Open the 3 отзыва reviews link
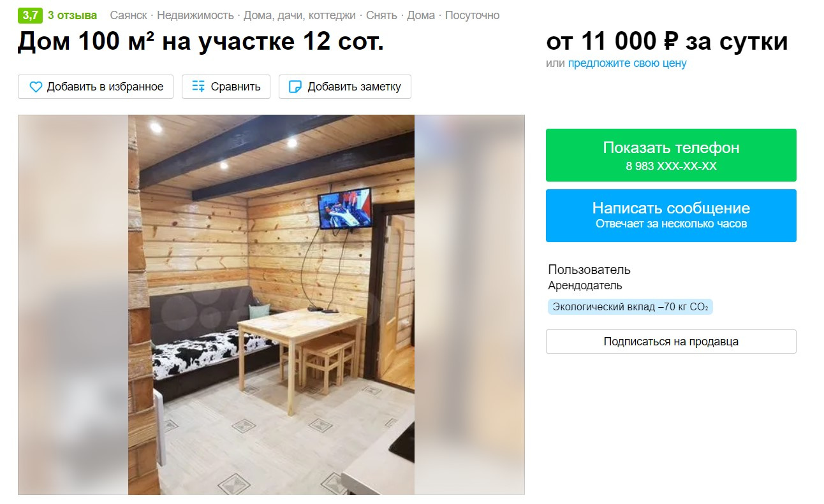Viewport: 824px width, 504px height. (73, 15)
